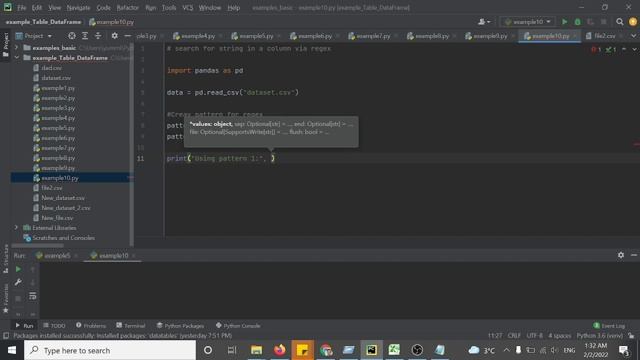Open Python Console tool window
This screenshot has width=640, height=360.
238,326
